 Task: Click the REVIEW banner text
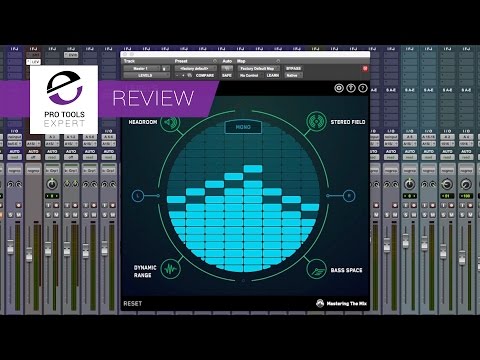(153, 98)
